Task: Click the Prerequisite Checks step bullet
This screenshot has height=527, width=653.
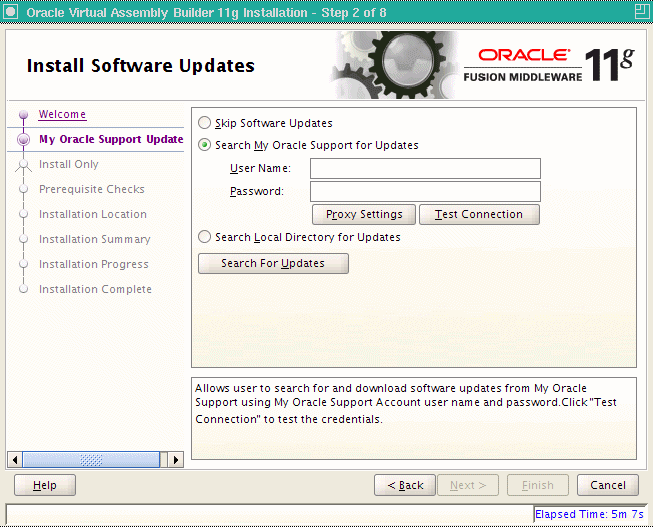Action: tap(24, 189)
